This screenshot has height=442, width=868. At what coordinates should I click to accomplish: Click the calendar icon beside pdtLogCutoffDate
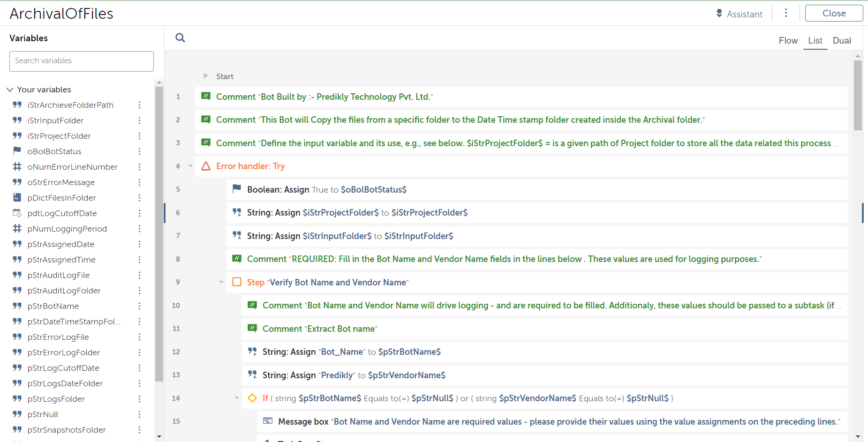click(x=17, y=213)
